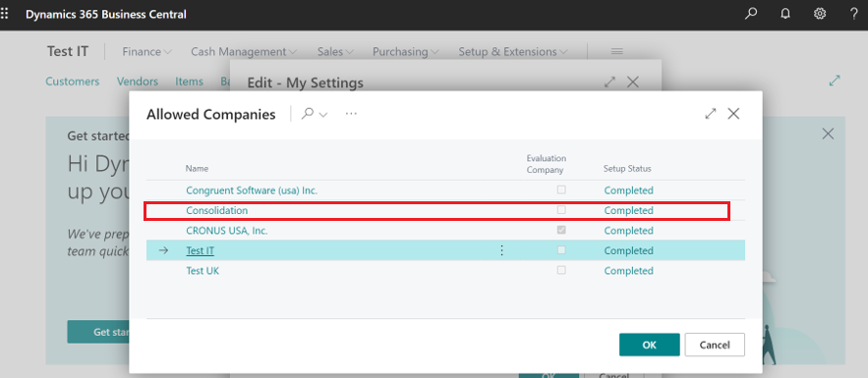Select the Test UK company
868x378 pixels.
click(x=203, y=271)
